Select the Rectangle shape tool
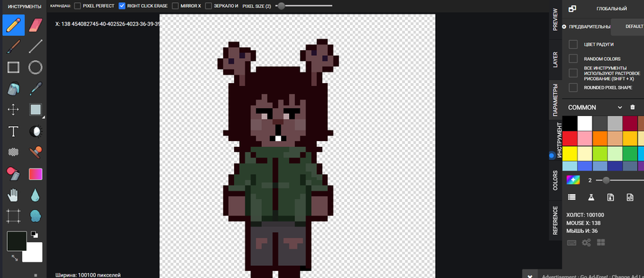 (x=14, y=67)
